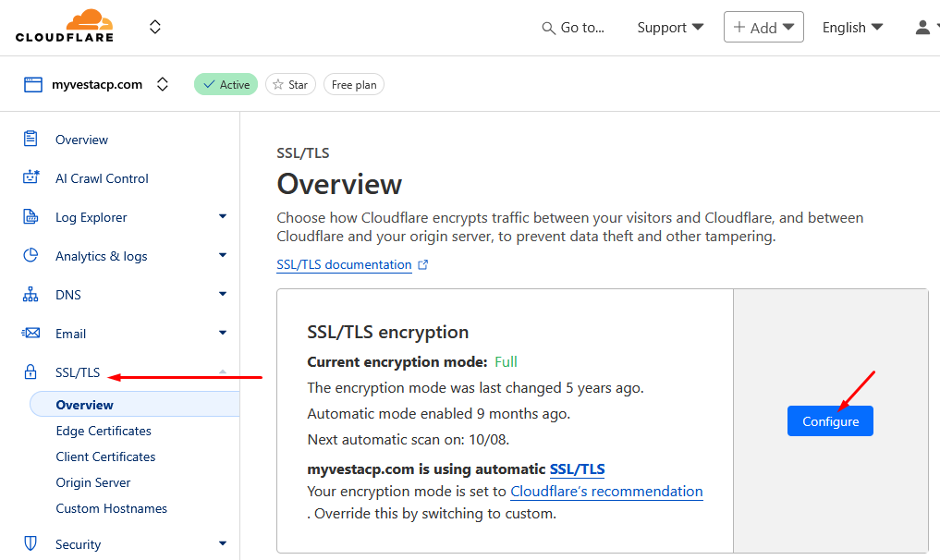Screen dimensions: 940x560
Task: Click 'Automatic mode enabled 9 months ago.' line
Action: (439, 414)
